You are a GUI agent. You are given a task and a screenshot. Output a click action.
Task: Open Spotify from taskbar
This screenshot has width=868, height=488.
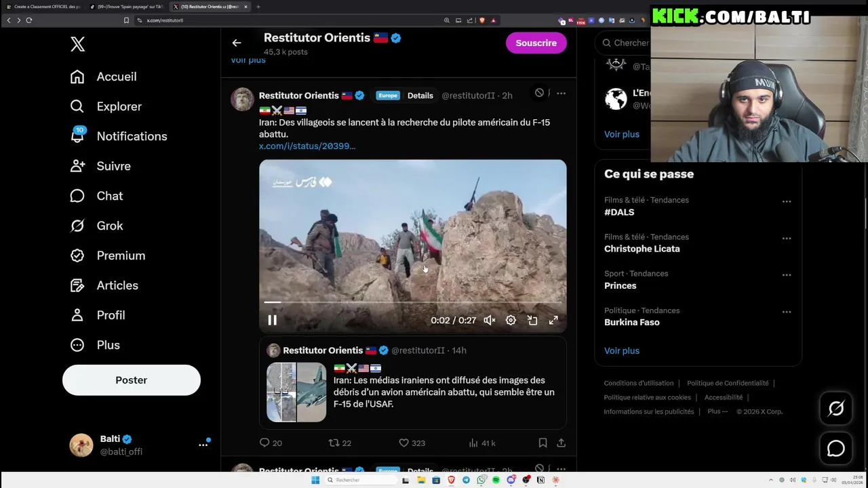coord(496,480)
